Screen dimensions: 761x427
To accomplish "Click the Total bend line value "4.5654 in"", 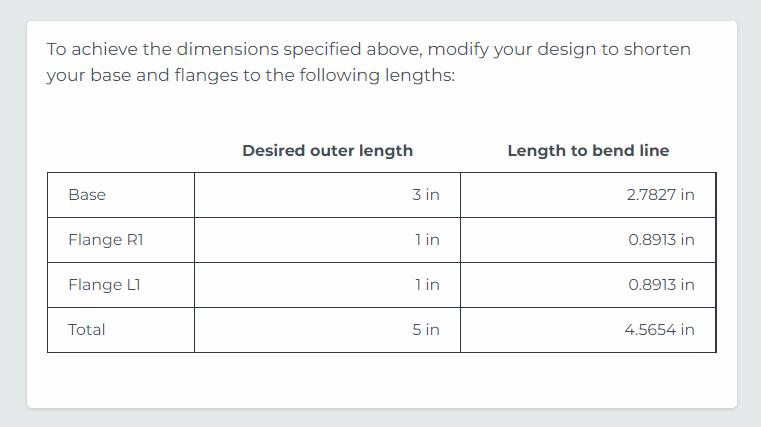I will (x=659, y=330).
